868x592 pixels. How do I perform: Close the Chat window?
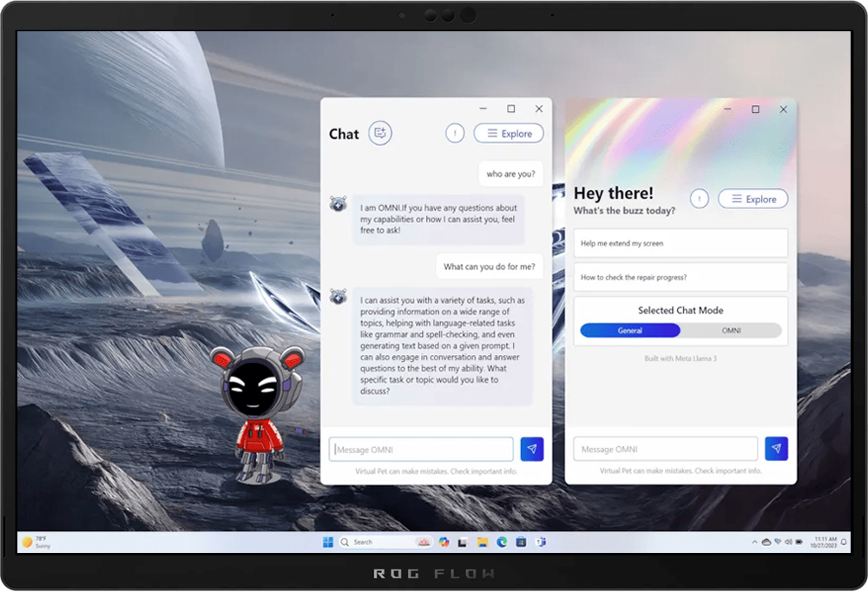(x=539, y=109)
